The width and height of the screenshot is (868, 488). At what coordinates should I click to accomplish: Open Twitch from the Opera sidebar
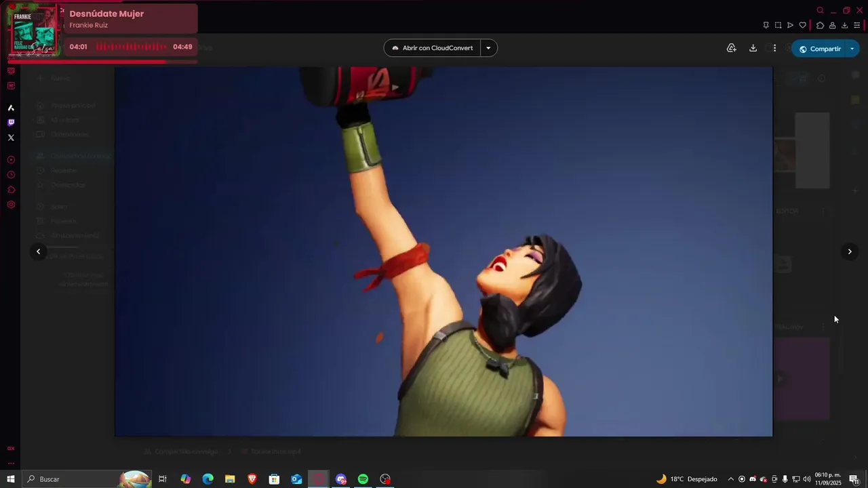click(x=11, y=123)
